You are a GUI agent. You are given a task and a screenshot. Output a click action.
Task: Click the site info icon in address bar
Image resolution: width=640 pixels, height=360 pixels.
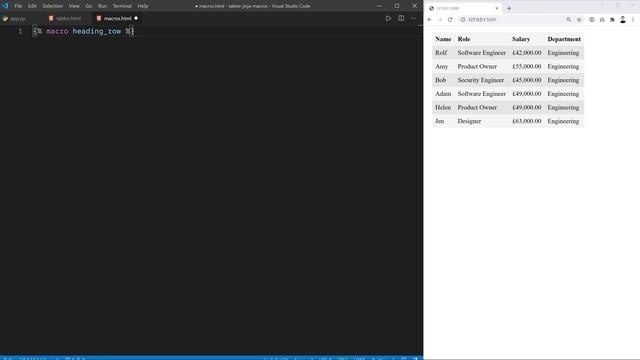click(x=463, y=20)
